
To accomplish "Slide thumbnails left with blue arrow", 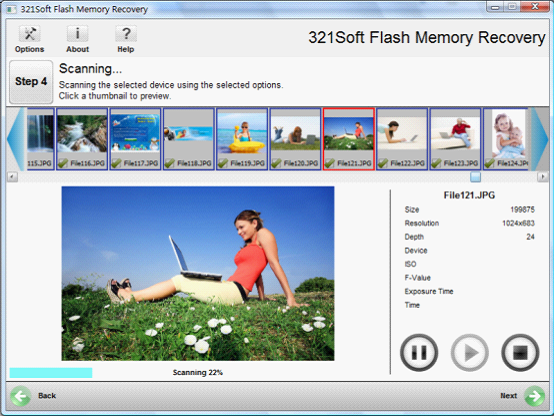I will pyautogui.click(x=16, y=139).
